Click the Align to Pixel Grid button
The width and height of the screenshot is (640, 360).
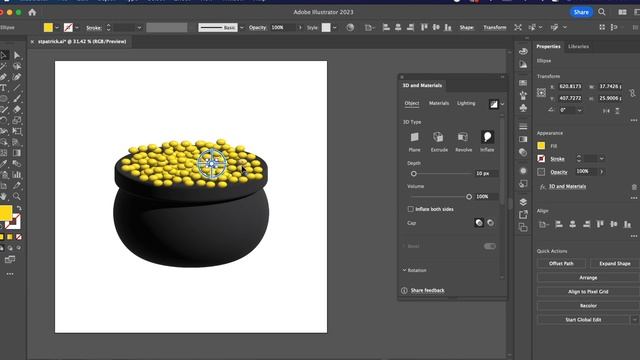(x=588, y=291)
